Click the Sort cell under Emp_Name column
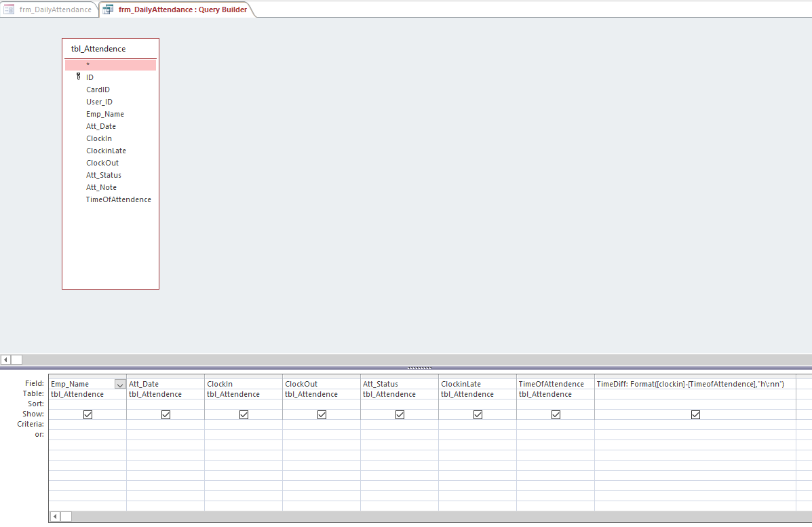 pos(88,404)
